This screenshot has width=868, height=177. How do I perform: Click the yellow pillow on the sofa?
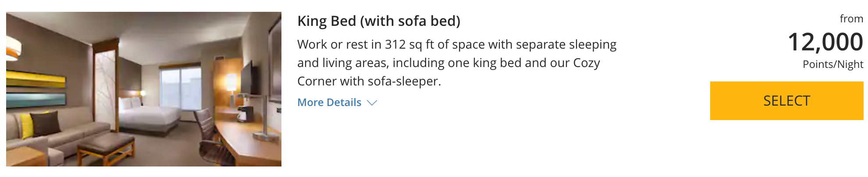point(27,125)
